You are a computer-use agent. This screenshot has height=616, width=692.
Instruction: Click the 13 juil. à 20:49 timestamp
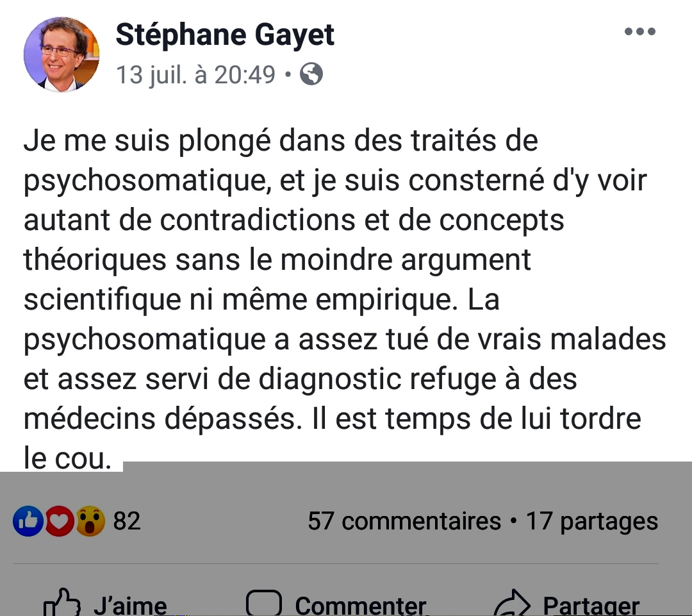[195, 74]
